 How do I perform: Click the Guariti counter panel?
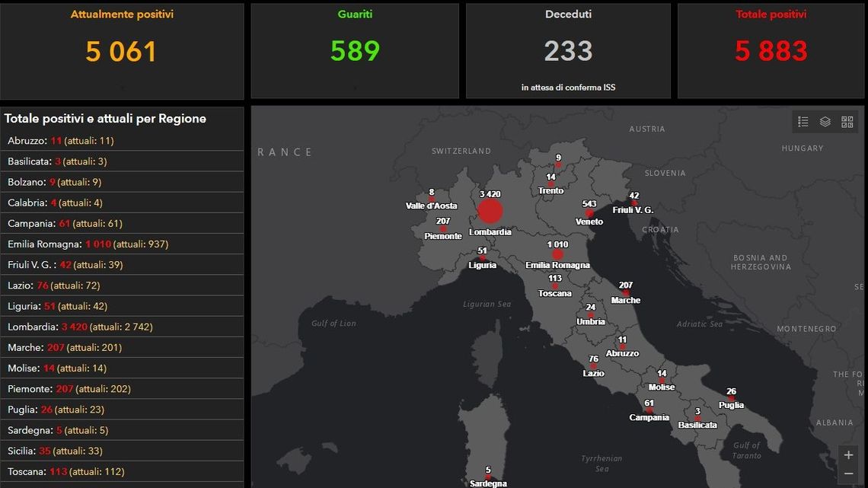355,51
